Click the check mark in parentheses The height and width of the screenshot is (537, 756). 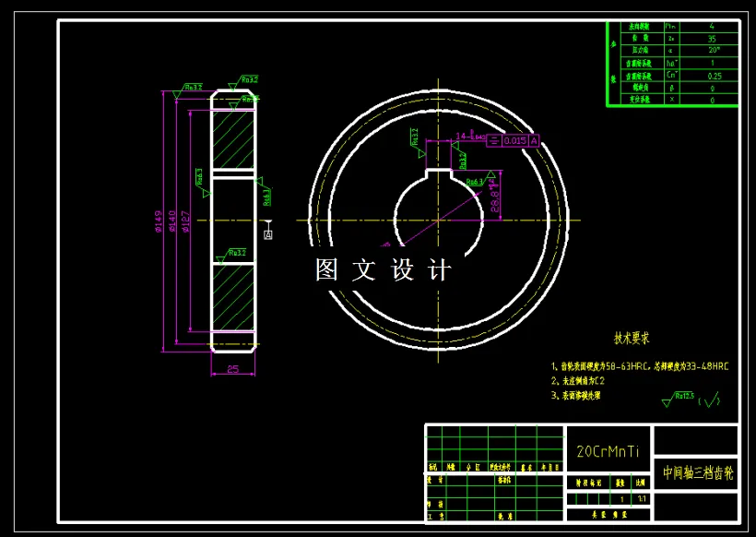(x=710, y=400)
